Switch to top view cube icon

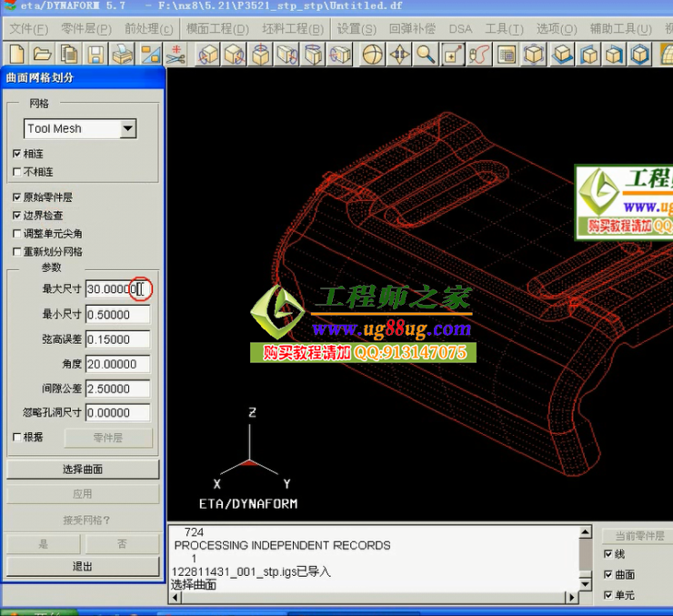(x=562, y=55)
